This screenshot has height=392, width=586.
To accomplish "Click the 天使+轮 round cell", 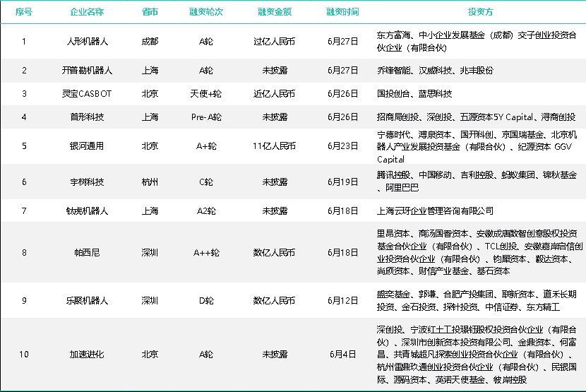I will (x=206, y=93).
